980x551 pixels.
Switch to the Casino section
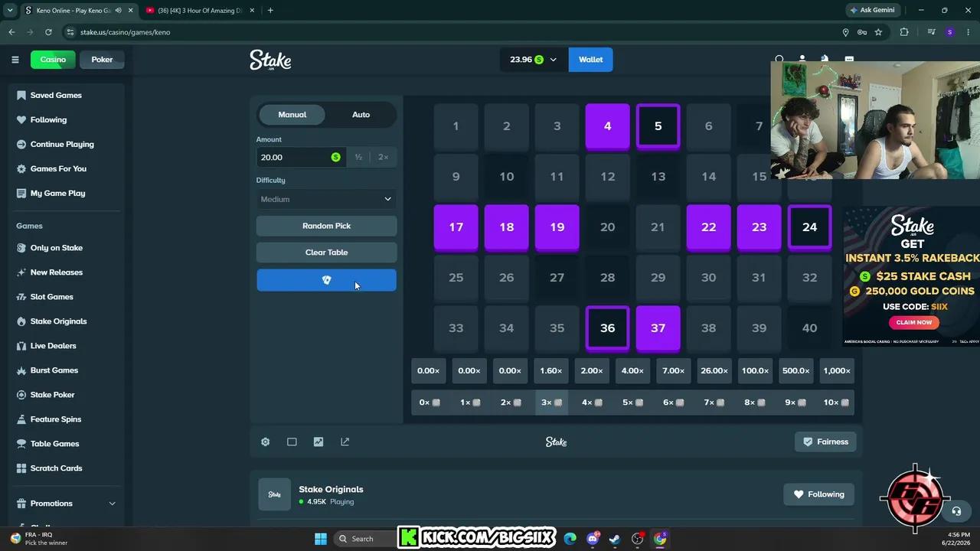[53, 60]
